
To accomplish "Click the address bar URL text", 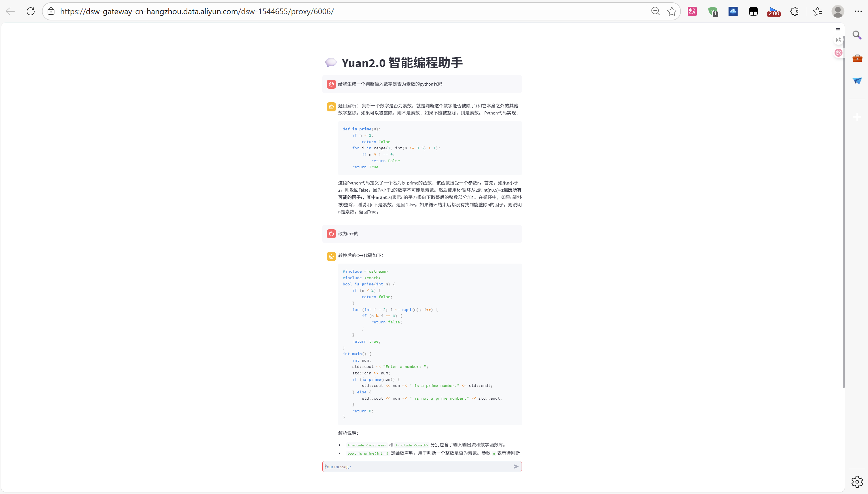I will click(197, 11).
